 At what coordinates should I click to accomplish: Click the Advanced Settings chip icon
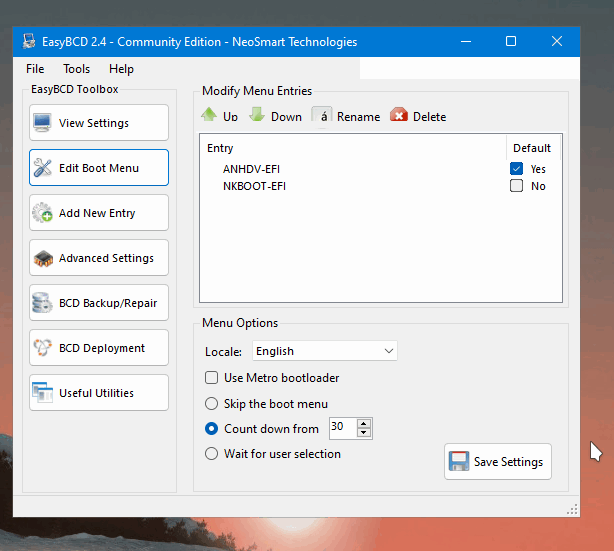pyautogui.click(x=43, y=258)
